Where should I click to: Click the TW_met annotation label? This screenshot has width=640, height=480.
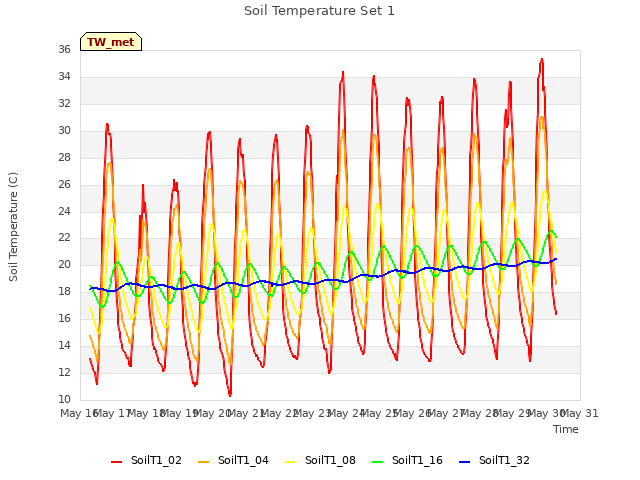pos(111,42)
